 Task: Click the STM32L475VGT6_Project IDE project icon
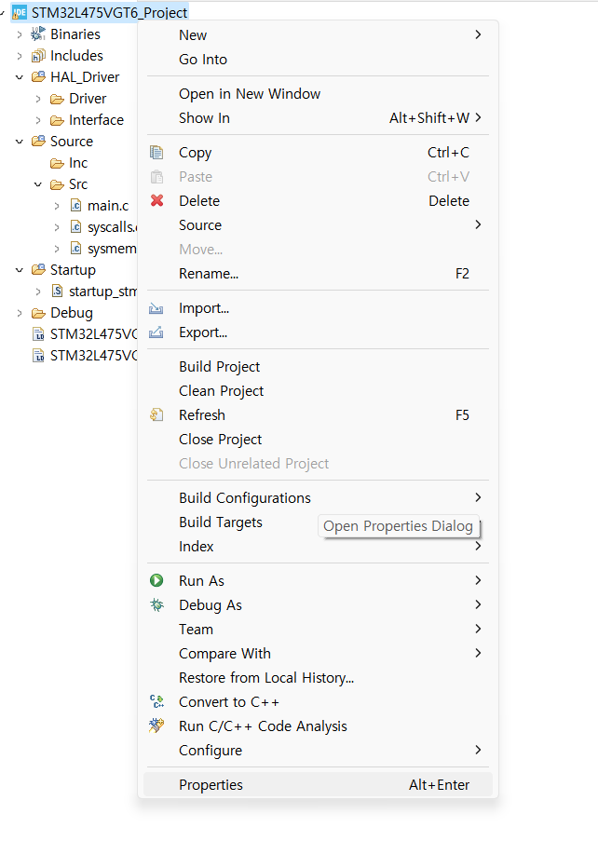(20, 12)
